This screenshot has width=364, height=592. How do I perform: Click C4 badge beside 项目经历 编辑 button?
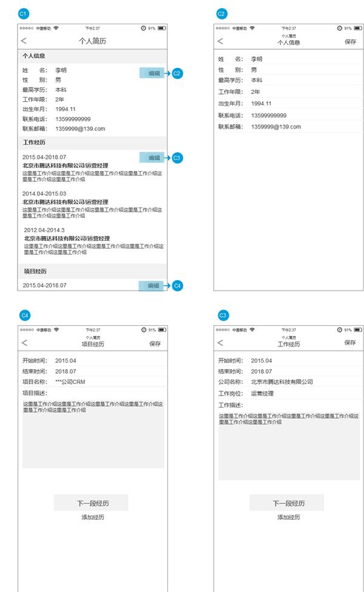point(177,286)
